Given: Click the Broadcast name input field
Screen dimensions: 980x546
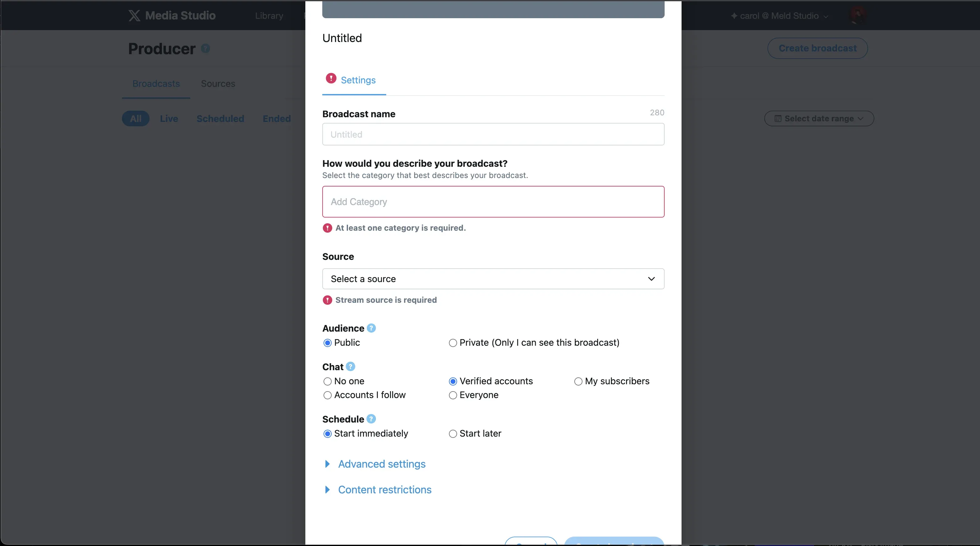Looking at the screenshot, I should 493,134.
